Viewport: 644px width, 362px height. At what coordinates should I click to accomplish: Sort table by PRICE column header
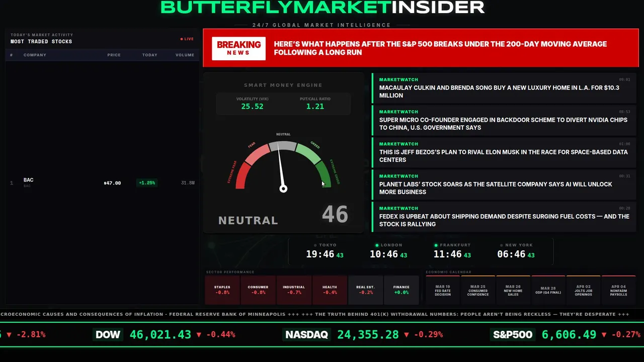click(x=114, y=55)
